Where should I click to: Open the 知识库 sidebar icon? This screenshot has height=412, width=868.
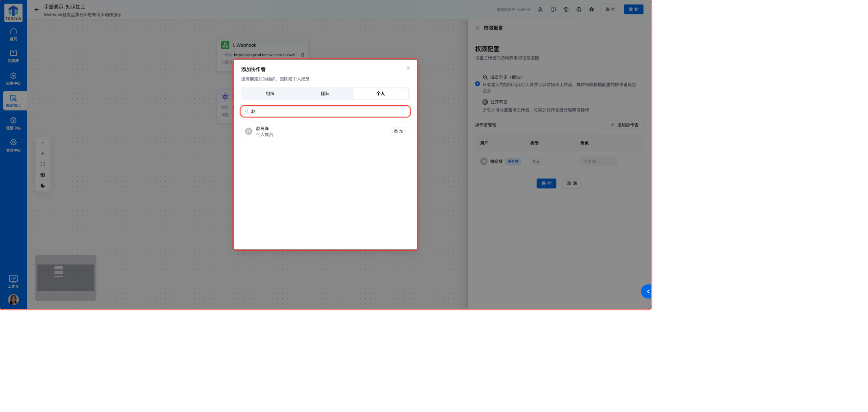(13, 56)
